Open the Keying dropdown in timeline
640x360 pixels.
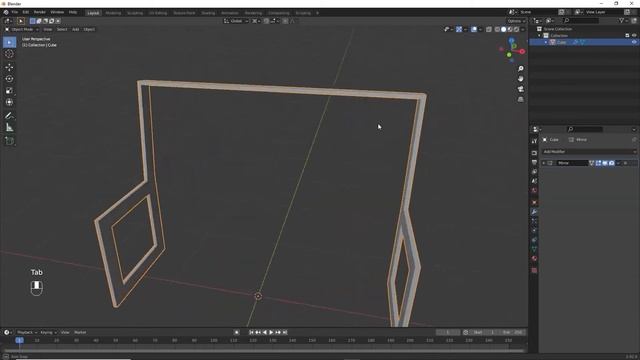coord(48,332)
